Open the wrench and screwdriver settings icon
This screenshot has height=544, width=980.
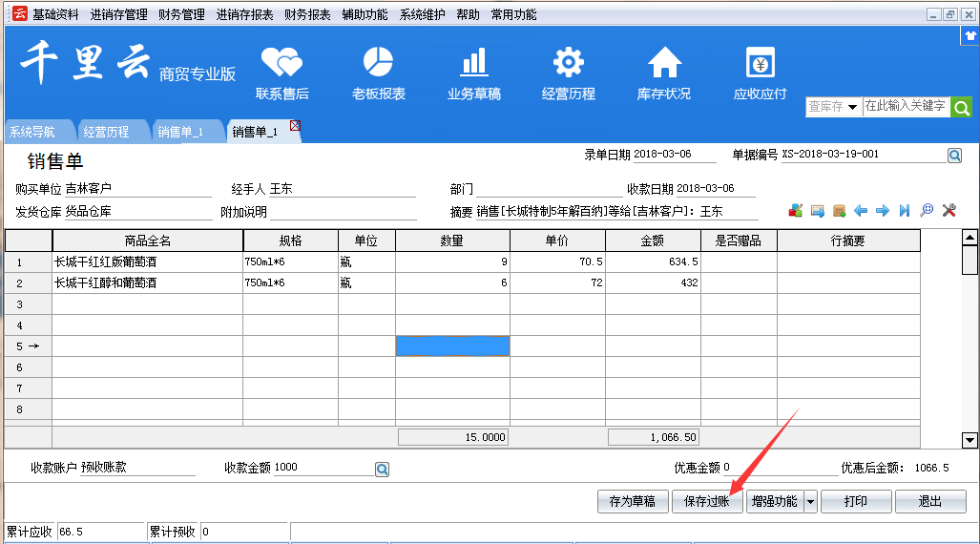click(949, 211)
